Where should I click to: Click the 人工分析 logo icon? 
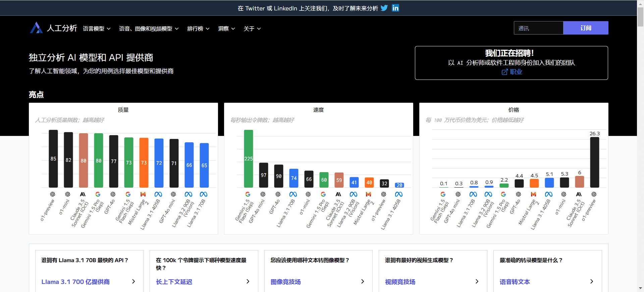click(36, 28)
